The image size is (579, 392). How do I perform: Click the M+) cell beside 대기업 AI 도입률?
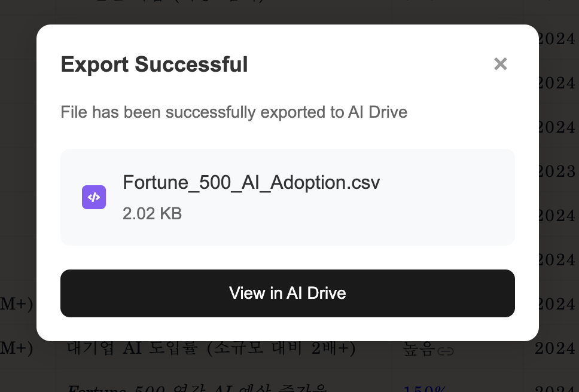click(x=16, y=349)
